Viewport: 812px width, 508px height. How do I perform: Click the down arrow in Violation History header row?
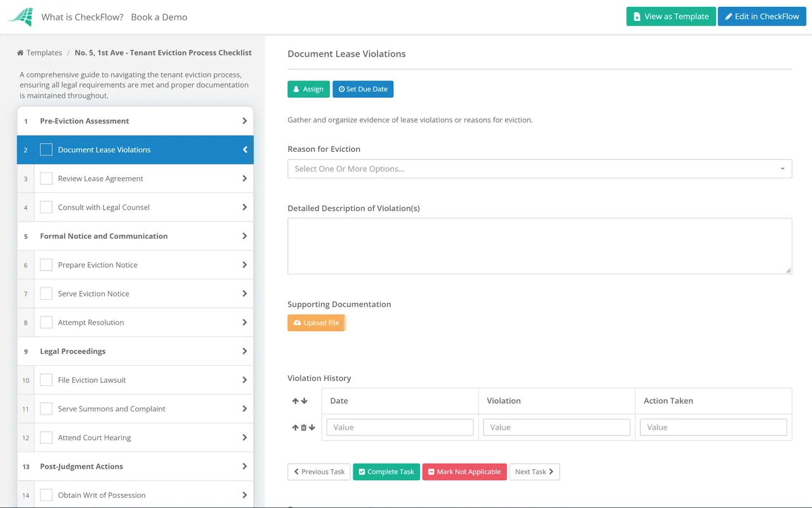[304, 401]
